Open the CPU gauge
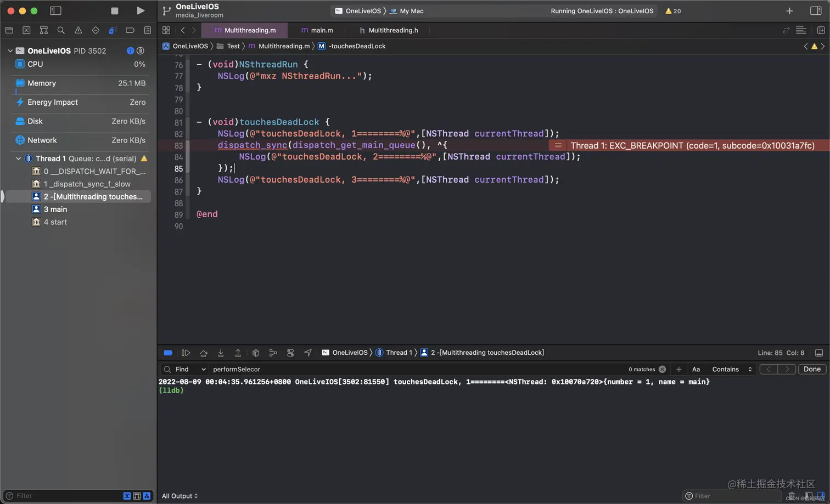This screenshot has width=830, height=504. point(80,64)
